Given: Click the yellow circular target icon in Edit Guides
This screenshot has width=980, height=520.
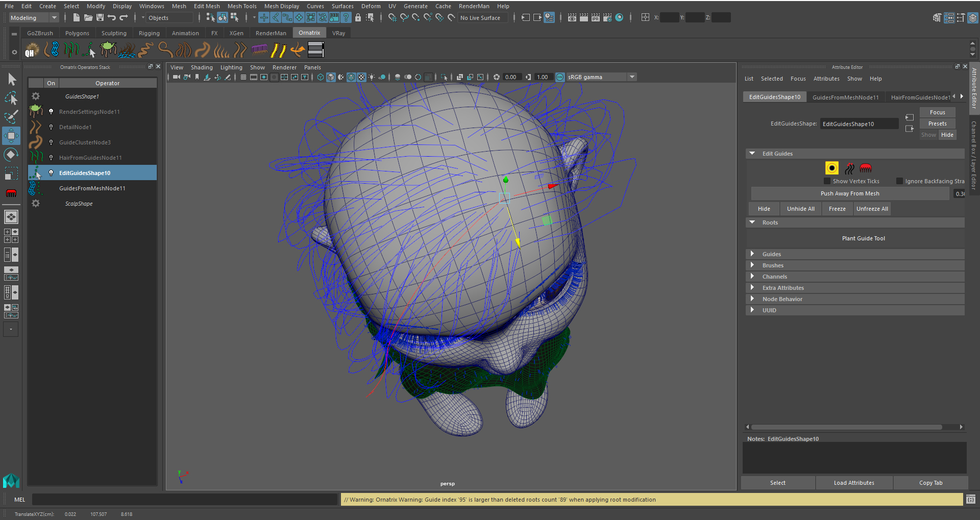Looking at the screenshot, I should click(x=831, y=168).
